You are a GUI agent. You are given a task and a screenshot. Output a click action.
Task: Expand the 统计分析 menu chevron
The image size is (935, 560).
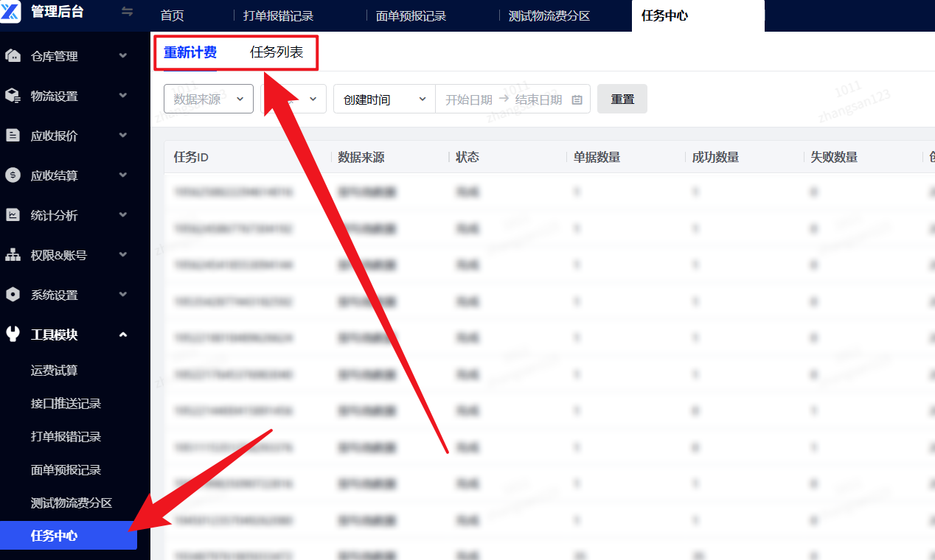click(x=123, y=215)
